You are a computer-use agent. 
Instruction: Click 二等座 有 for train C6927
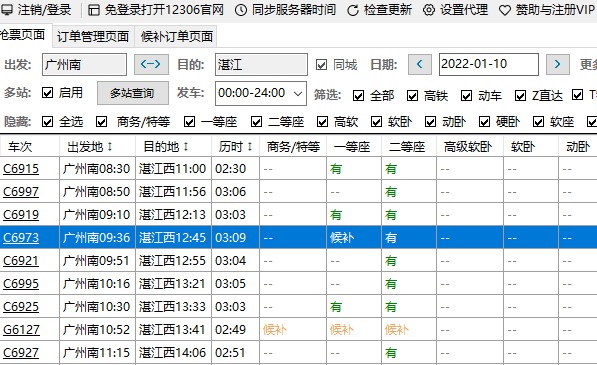point(391,353)
